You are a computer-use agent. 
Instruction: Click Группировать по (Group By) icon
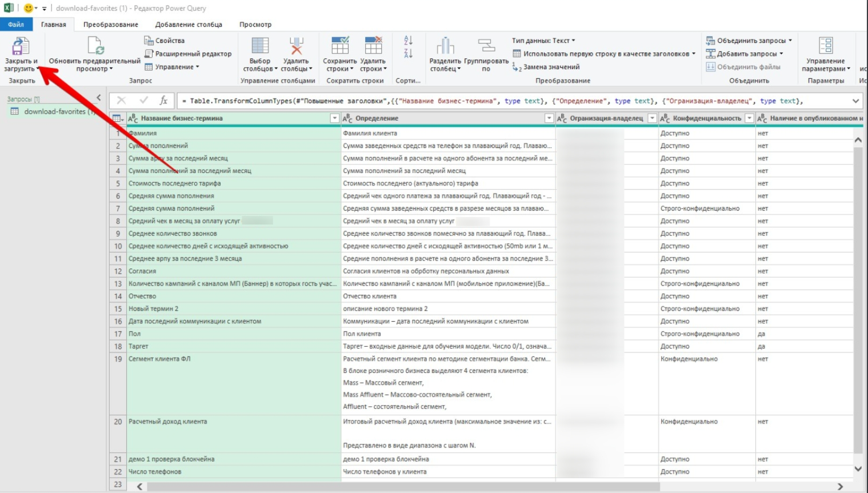point(486,46)
